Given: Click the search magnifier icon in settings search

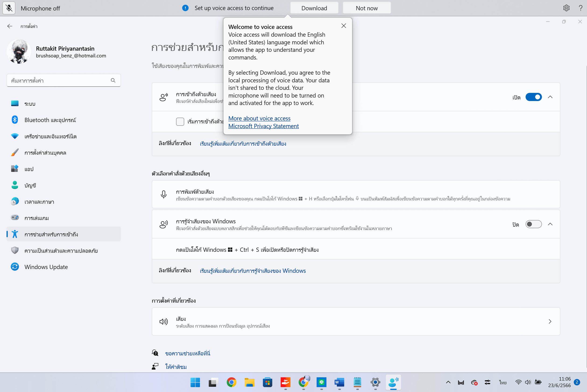Looking at the screenshot, I should [113, 80].
